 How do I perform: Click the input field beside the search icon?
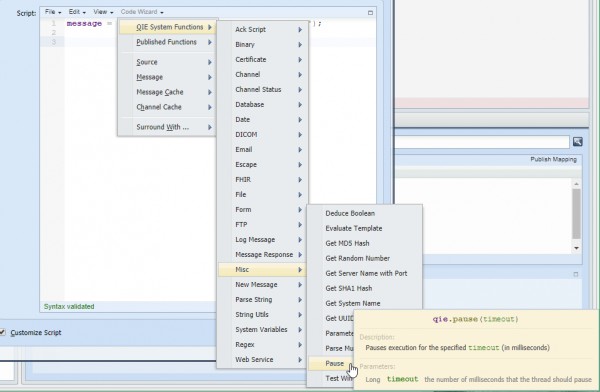pos(482,142)
